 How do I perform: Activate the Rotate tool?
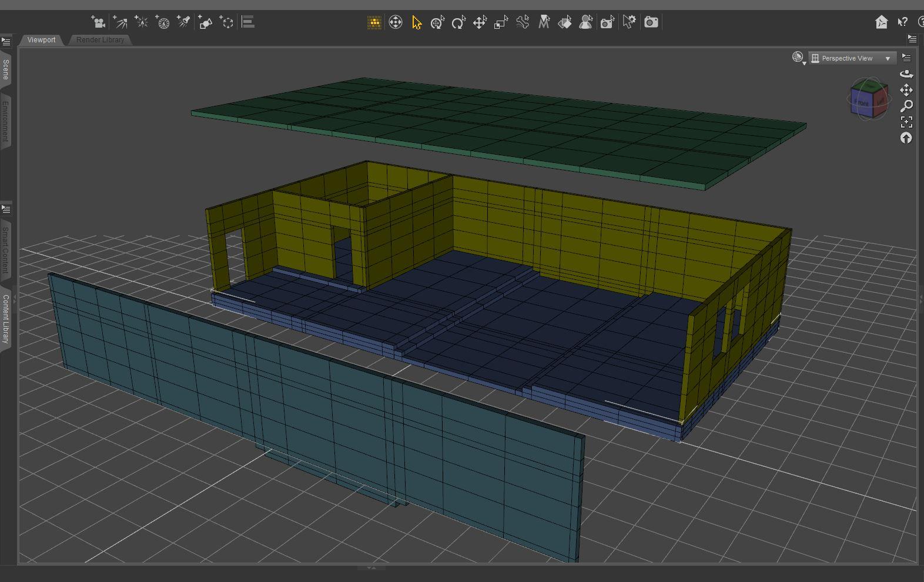coord(458,22)
